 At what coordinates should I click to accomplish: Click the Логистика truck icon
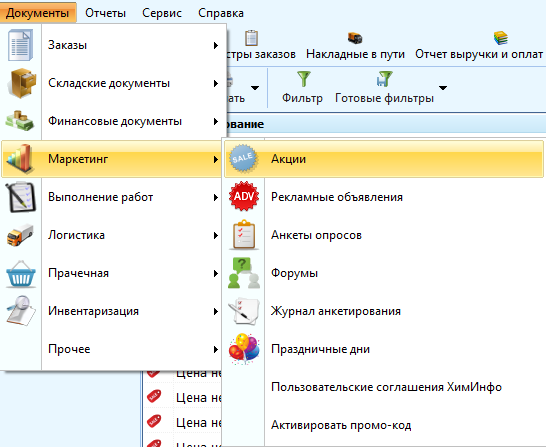pyautogui.click(x=20, y=235)
